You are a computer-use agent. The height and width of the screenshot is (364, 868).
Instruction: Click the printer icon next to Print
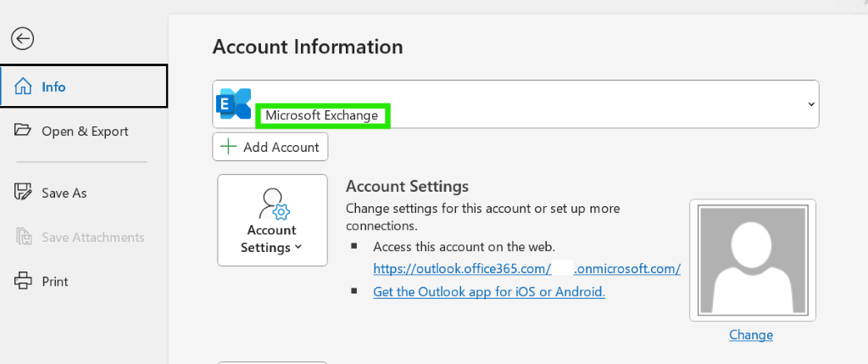point(23,280)
